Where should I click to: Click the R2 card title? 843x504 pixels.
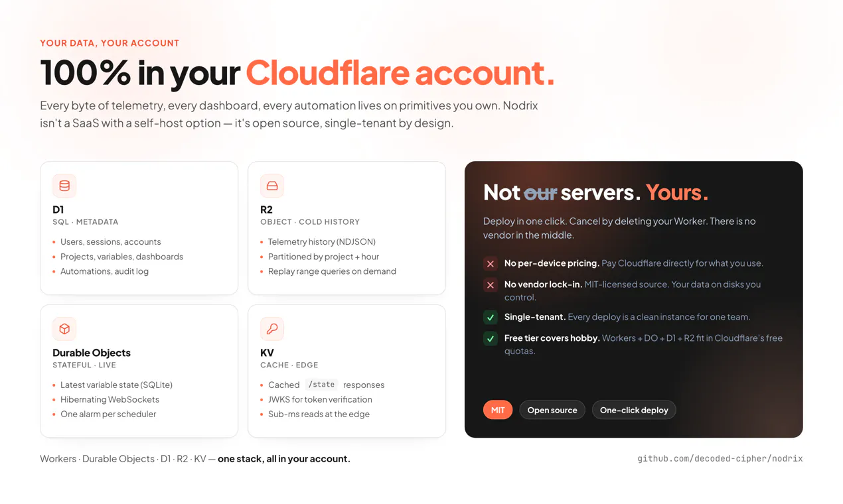click(266, 210)
